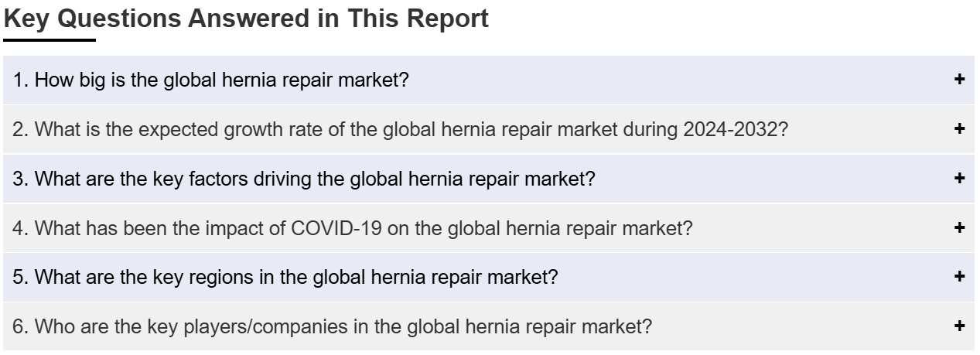Open "How big is the global hernia repair market?"
This screenshot has width=980, height=355.
pyautogui.click(x=490, y=80)
